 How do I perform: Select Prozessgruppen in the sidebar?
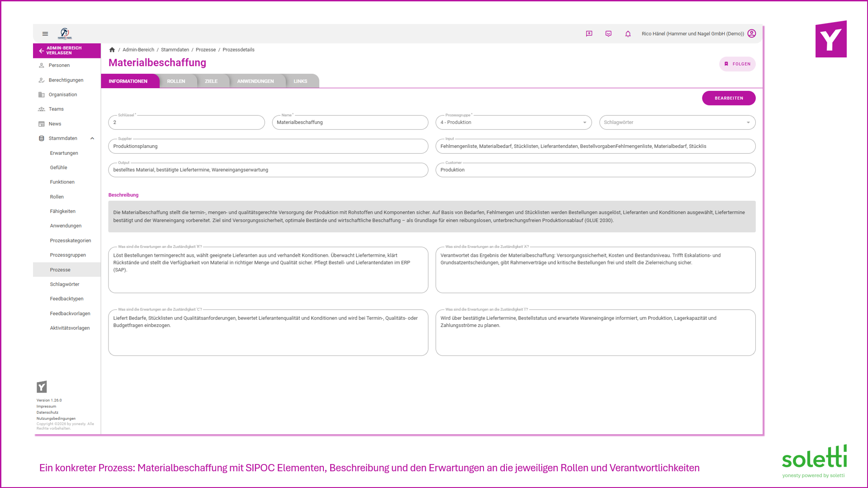pos(68,255)
